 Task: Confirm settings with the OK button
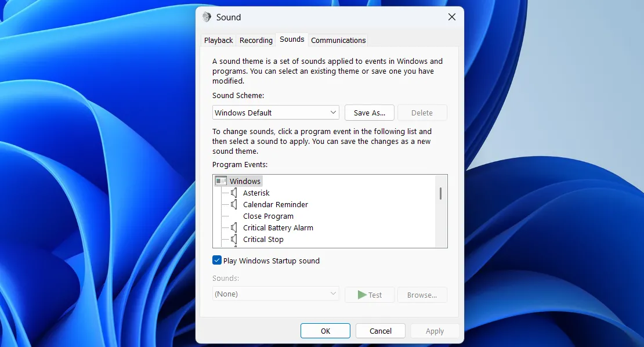325,330
